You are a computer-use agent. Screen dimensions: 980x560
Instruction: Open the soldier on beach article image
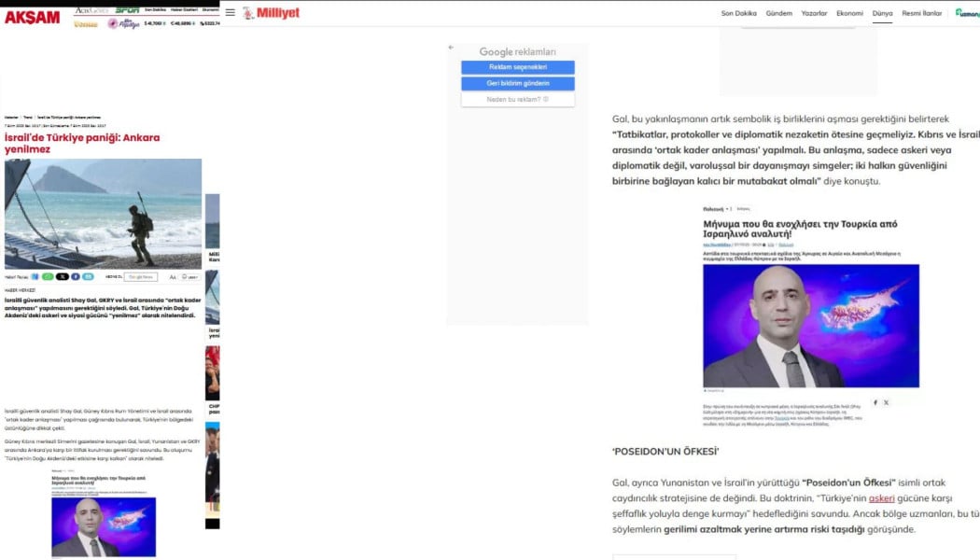tap(103, 214)
